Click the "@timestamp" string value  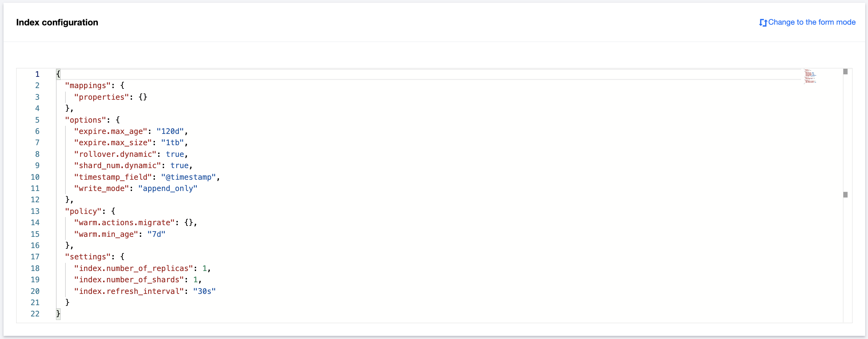[188, 177]
